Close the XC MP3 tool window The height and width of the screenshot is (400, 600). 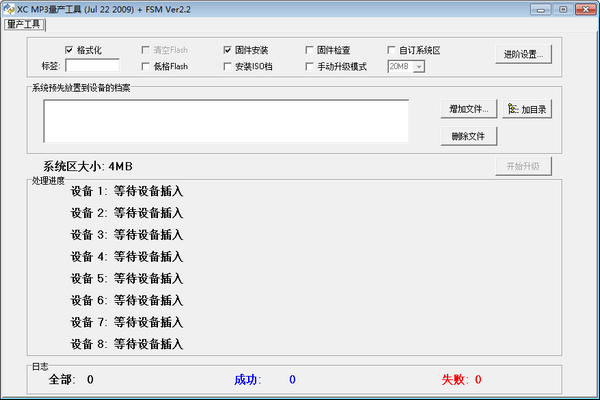click(x=584, y=8)
